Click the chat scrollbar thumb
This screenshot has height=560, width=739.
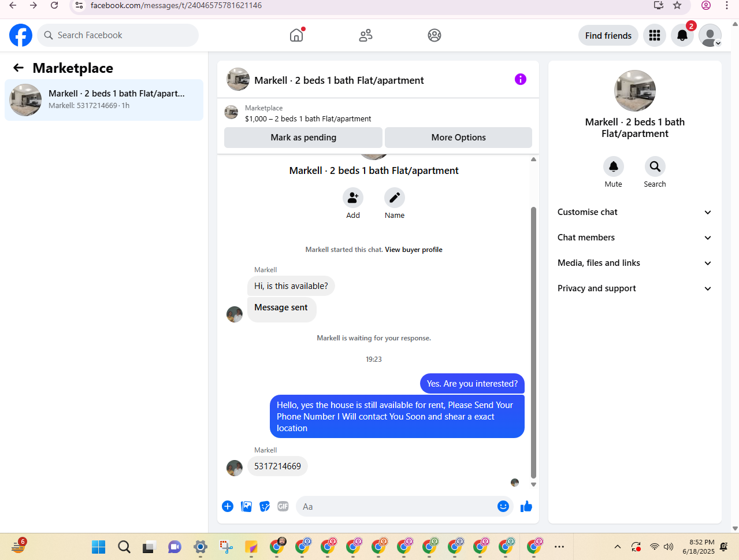pos(533,342)
